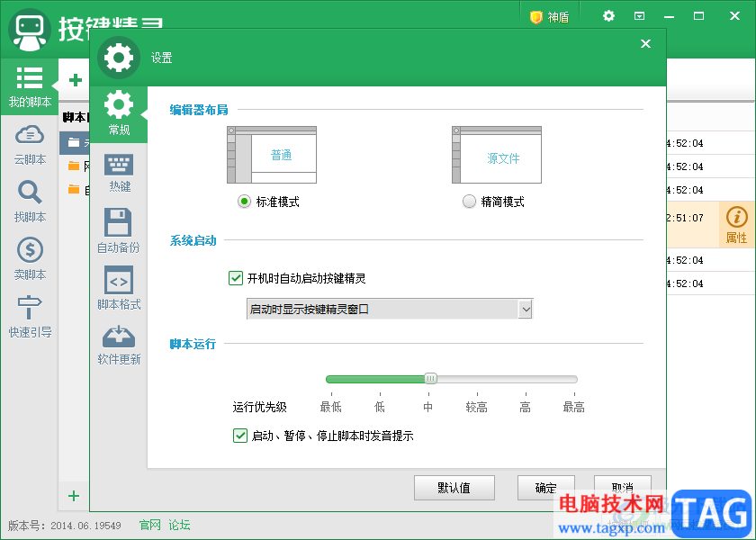756x540 pixels.
Task: Click the 取消 cancel button
Action: pyautogui.click(x=623, y=488)
